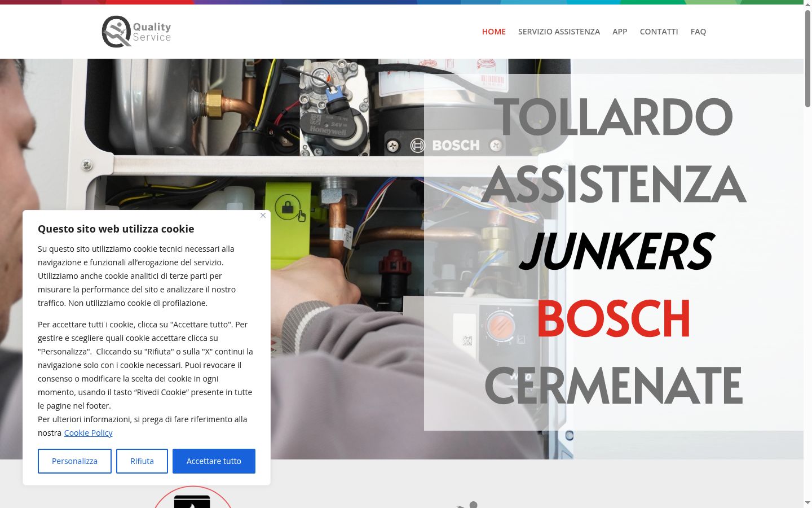812x508 pixels.
Task: Open the APP menu item
Action: [620, 32]
